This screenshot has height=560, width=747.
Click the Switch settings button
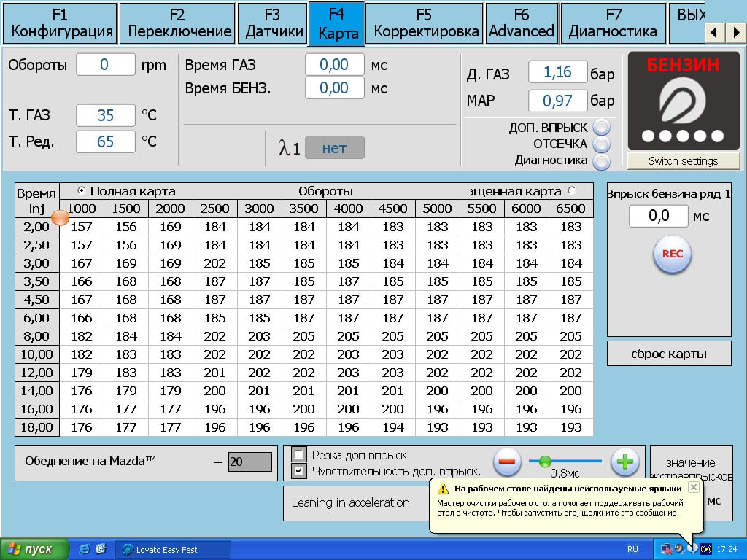click(x=683, y=161)
